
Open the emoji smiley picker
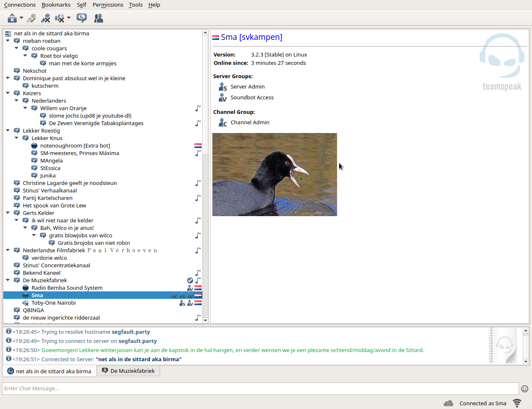point(525,389)
